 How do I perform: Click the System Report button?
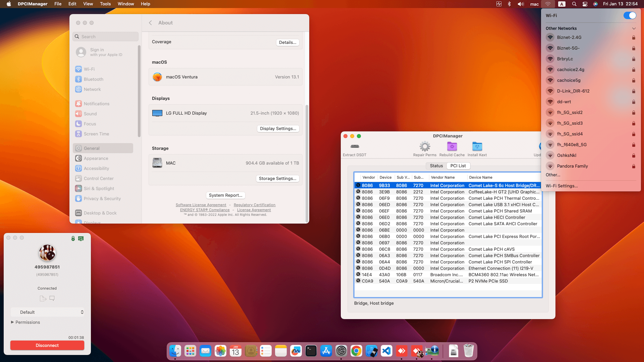click(x=225, y=195)
